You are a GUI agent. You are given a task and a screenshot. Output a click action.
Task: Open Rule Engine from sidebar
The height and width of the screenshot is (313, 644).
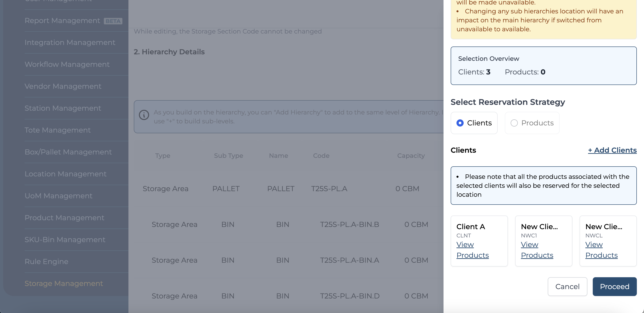coord(46,262)
